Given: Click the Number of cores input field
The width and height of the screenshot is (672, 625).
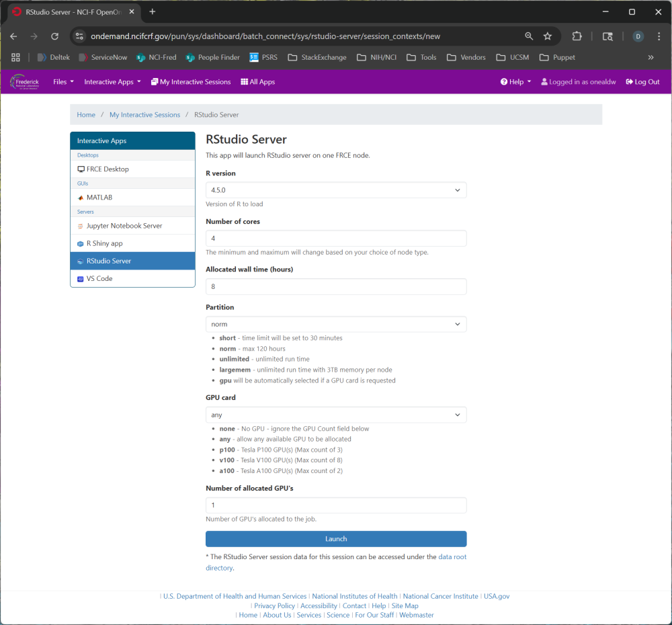Looking at the screenshot, I should (335, 239).
